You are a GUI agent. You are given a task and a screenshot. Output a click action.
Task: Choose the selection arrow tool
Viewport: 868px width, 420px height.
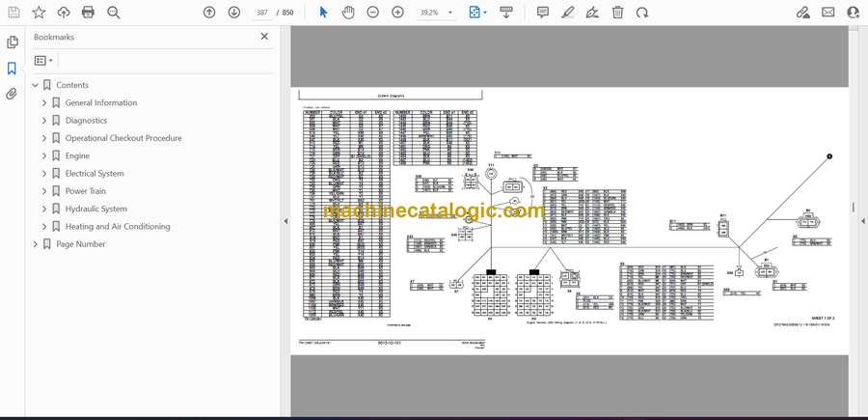pos(324,13)
